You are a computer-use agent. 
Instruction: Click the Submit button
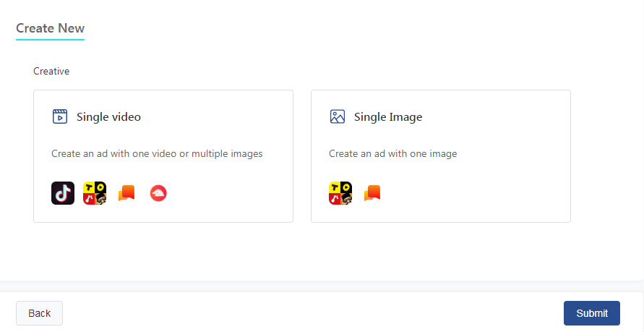coord(592,313)
